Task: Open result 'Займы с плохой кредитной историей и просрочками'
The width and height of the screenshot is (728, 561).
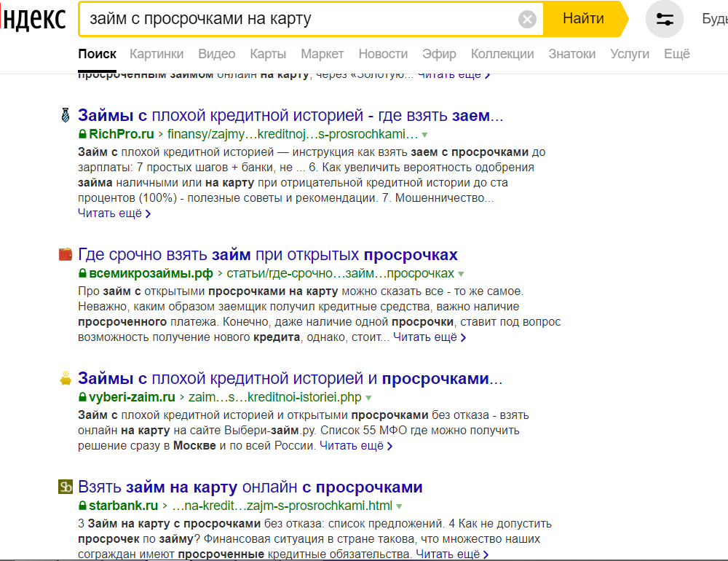Action: (x=290, y=379)
